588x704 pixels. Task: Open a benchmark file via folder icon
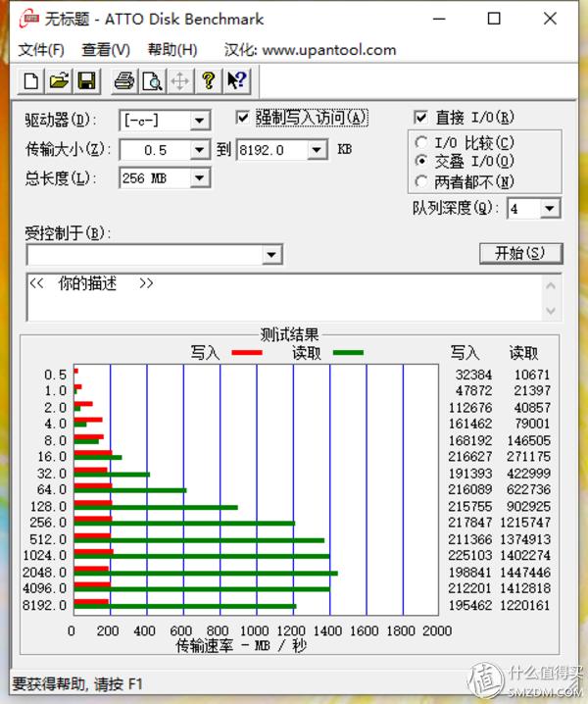tap(59, 81)
